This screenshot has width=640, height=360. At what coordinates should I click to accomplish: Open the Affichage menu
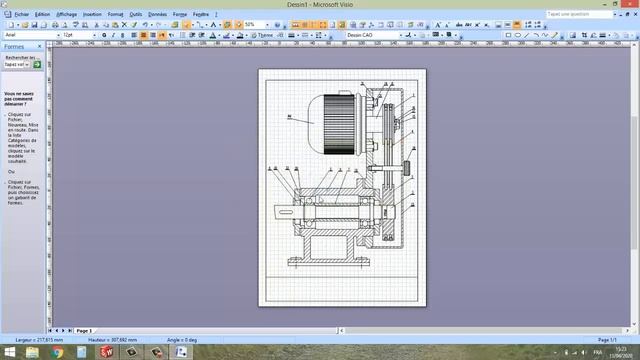67,14
